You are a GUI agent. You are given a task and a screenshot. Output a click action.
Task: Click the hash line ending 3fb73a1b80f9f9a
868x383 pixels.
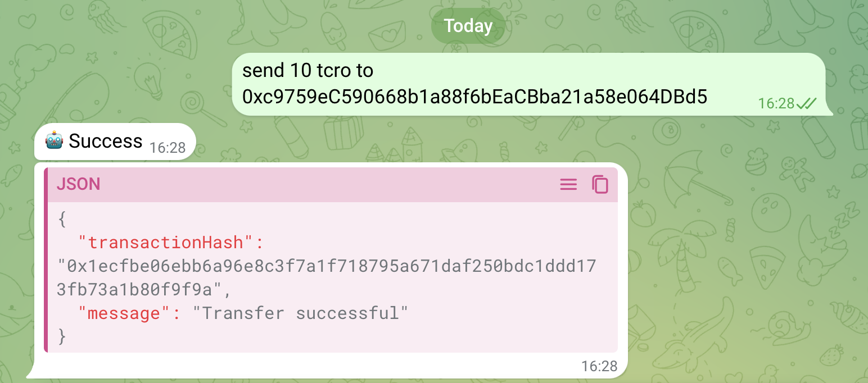pos(141,289)
